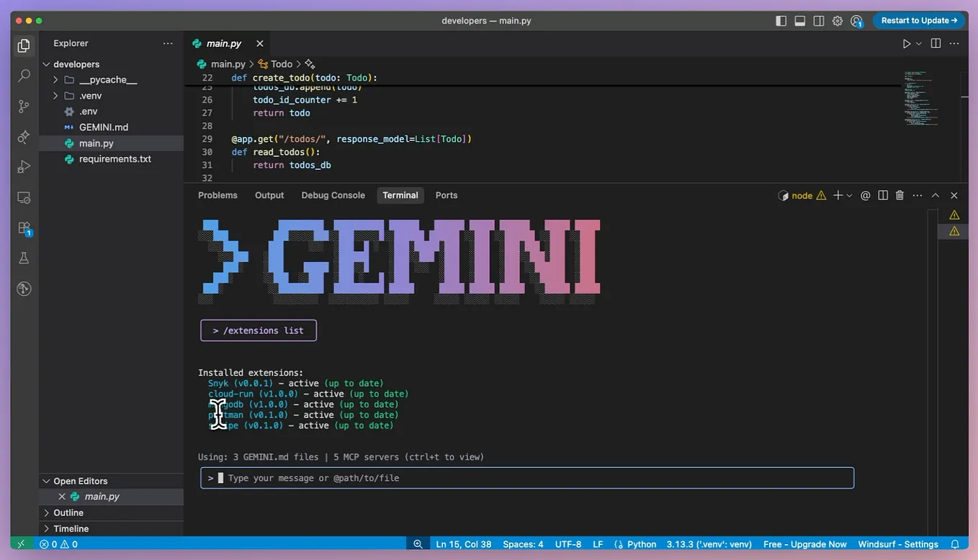Switch to the Problems tab
The height and width of the screenshot is (560, 978).
coord(217,195)
